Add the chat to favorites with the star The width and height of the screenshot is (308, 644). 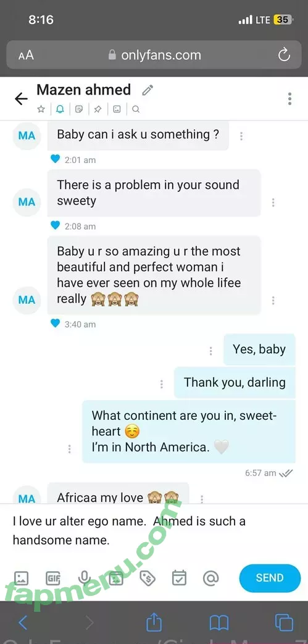(41, 109)
